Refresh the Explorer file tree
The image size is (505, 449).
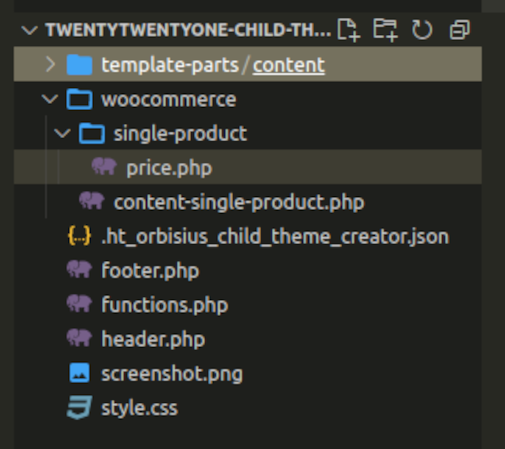pyautogui.click(x=422, y=30)
